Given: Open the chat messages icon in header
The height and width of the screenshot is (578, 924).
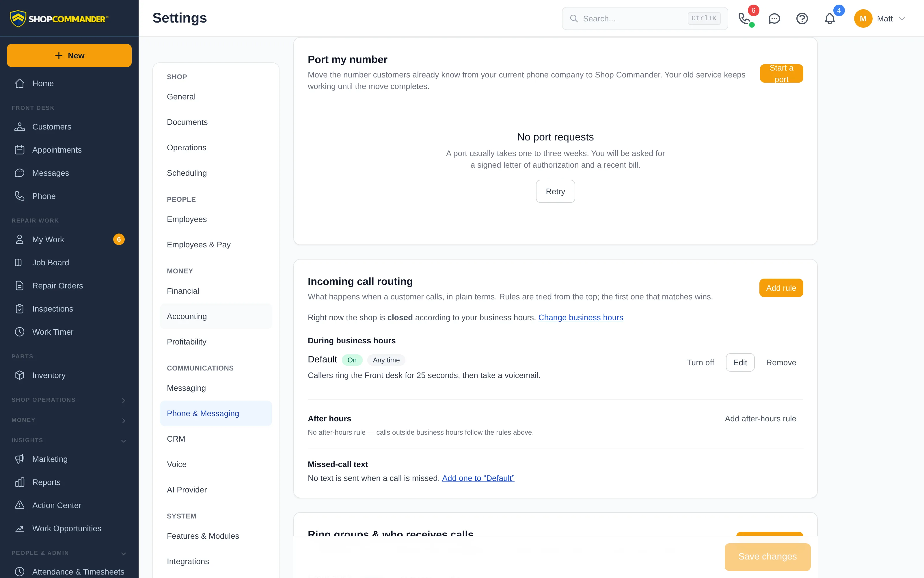Looking at the screenshot, I should tap(774, 18).
